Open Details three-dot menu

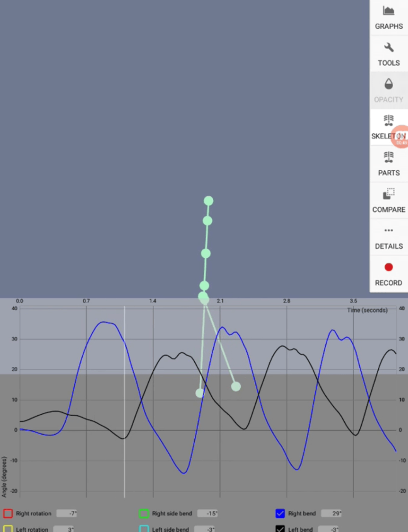[x=389, y=236]
